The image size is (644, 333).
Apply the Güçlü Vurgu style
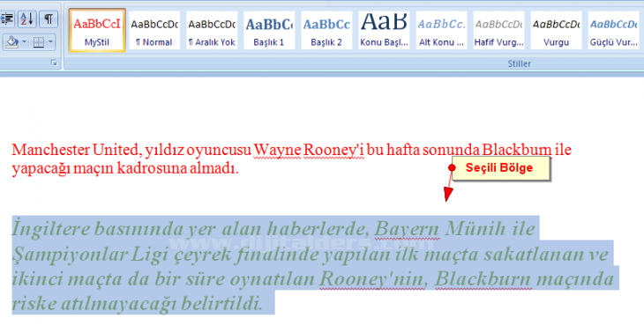click(x=614, y=30)
